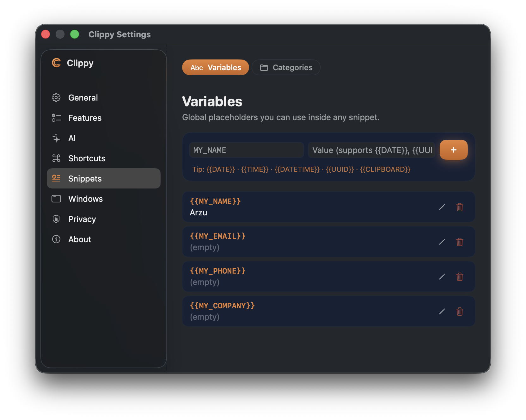Open Windows settings

104,199
